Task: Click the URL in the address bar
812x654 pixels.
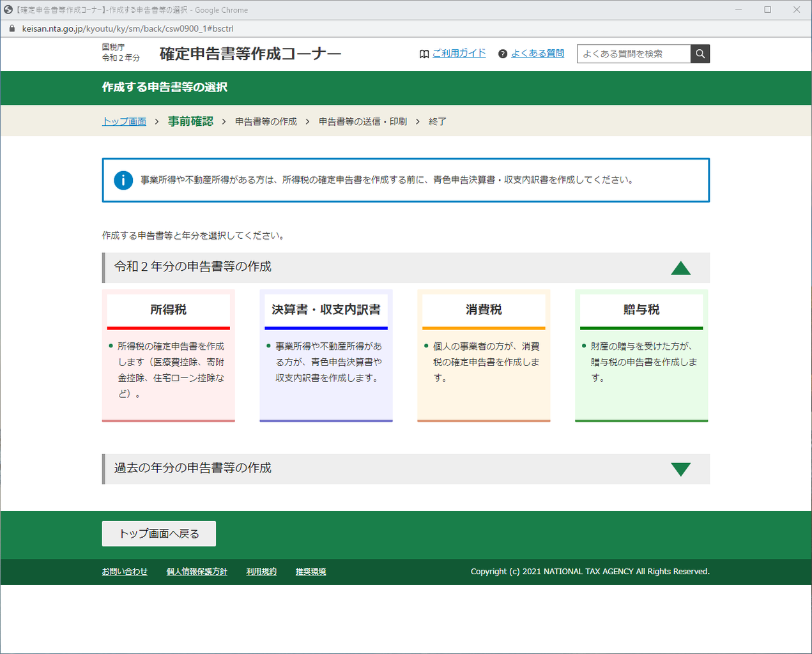Action: (x=128, y=29)
